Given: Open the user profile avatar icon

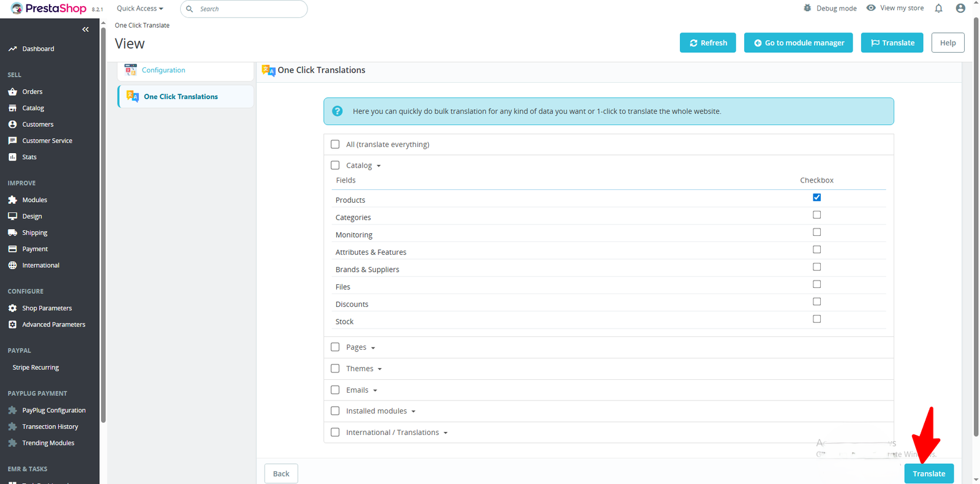Looking at the screenshot, I should click(960, 8).
